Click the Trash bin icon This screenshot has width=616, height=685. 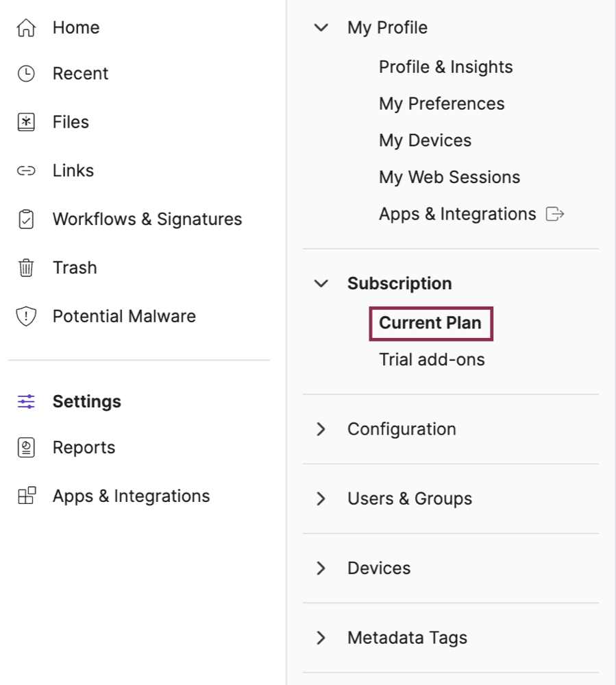[26, 267]
